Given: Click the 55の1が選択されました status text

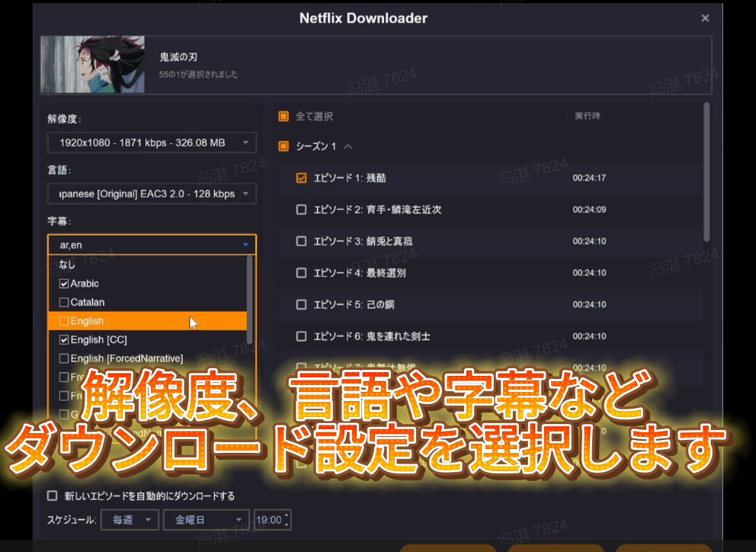Looking at the screenshot, I should point(198,74).
